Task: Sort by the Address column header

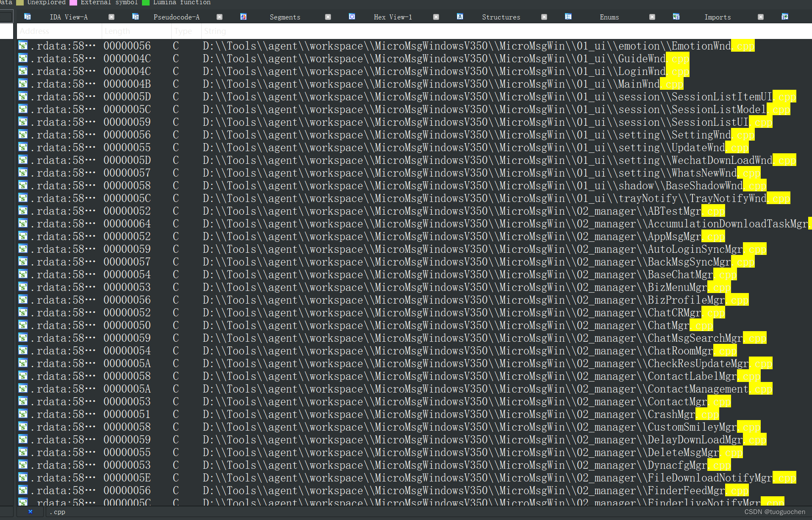Action: 59,31
